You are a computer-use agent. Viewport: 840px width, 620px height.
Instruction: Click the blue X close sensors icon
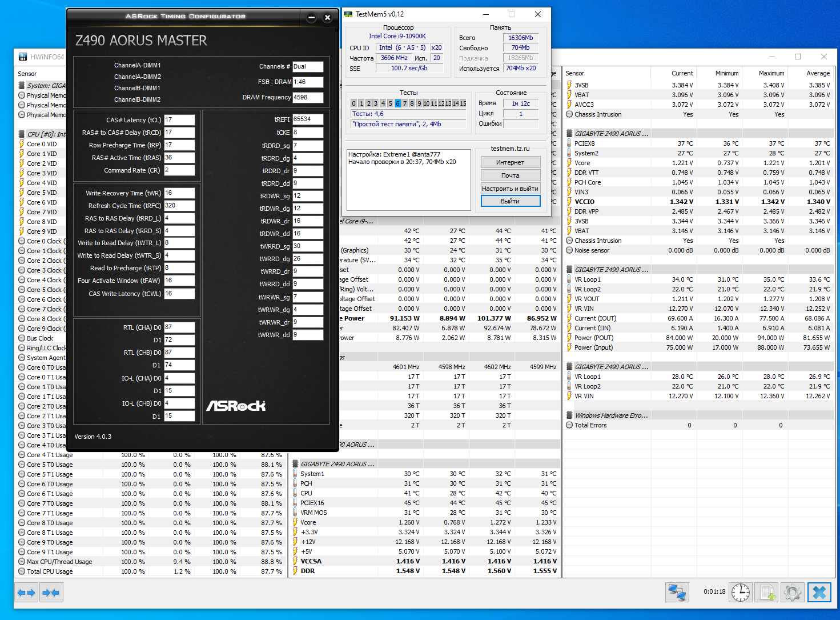pos(819,592)
